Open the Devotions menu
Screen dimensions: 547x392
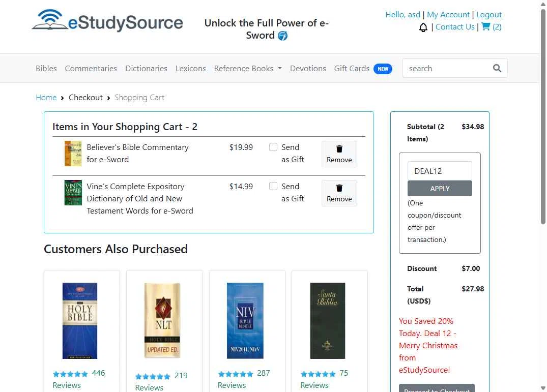click(x=308, y=68)
